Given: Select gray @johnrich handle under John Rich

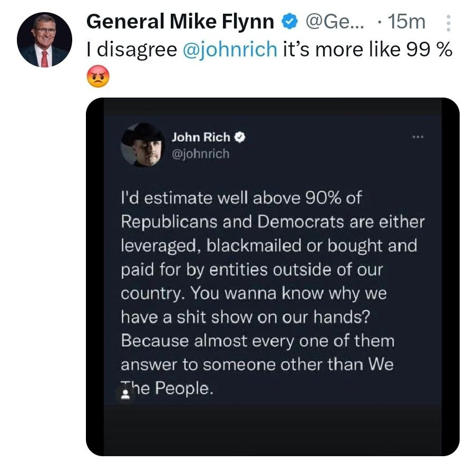Looking at the screenshot, I should (x=200, y=154).
